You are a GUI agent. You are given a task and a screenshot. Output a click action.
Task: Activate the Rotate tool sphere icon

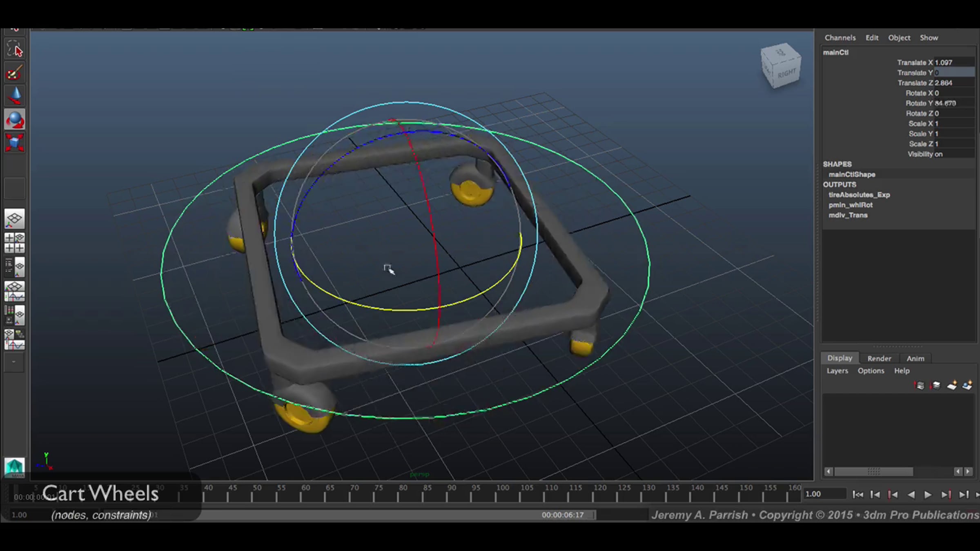[x=14, y=120]
